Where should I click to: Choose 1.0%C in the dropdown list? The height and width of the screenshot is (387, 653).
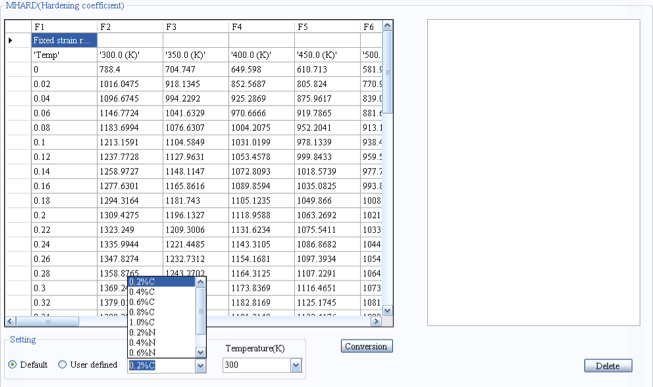click(x=162, y=322)
